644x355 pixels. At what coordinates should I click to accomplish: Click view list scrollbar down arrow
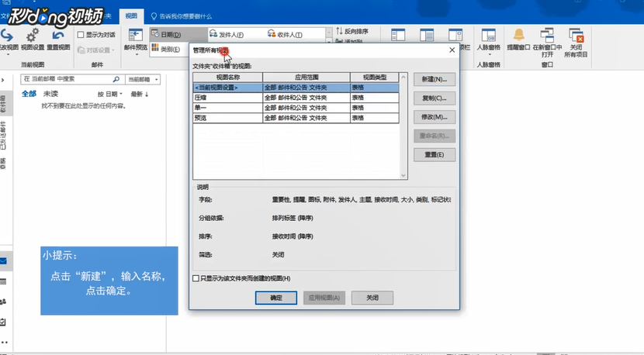click(403, 175)
